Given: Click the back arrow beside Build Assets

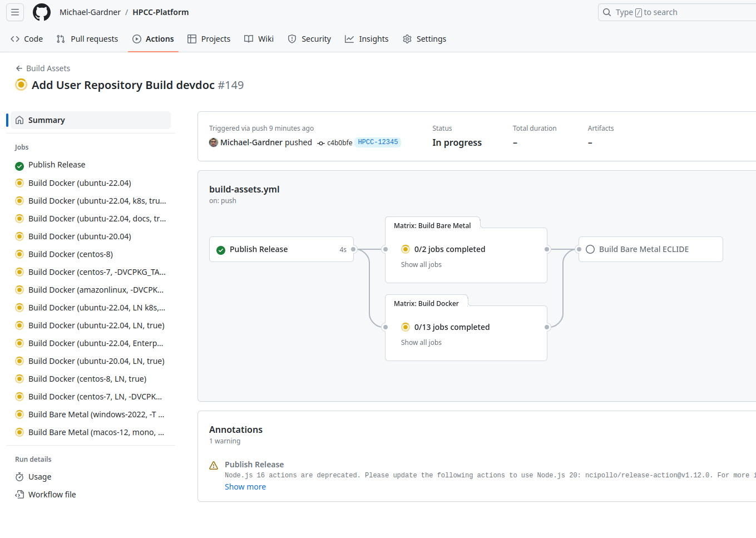Looking at the screenshot, I should point(19,68).
